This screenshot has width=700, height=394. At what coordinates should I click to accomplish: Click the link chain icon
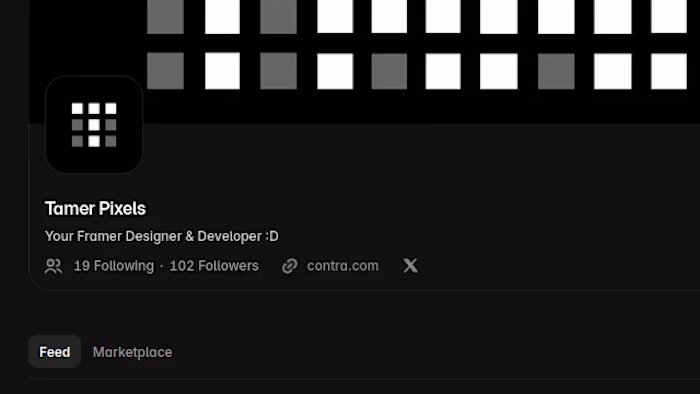coord(289,266)
